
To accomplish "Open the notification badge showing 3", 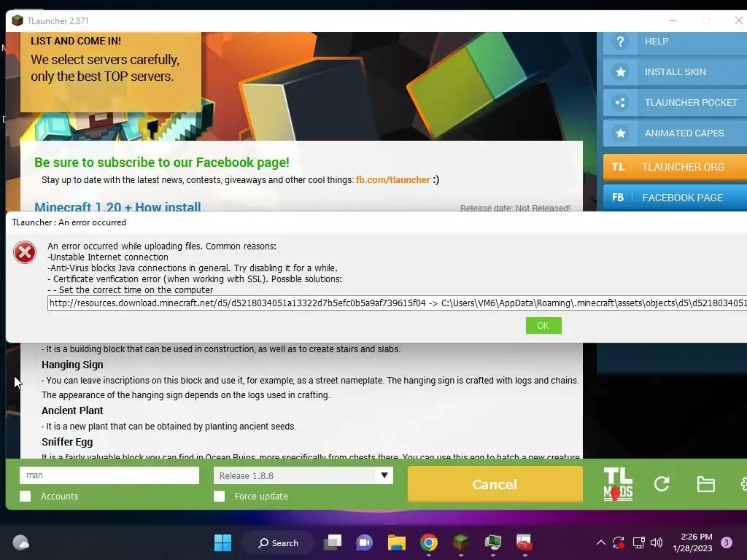I will (726, 542).
